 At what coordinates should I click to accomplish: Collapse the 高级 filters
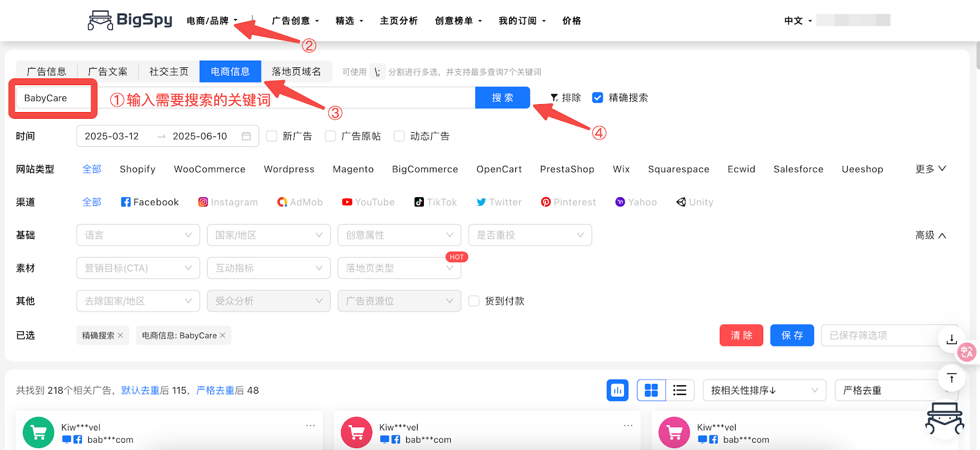pyautogui.click(x=930, y=235)
